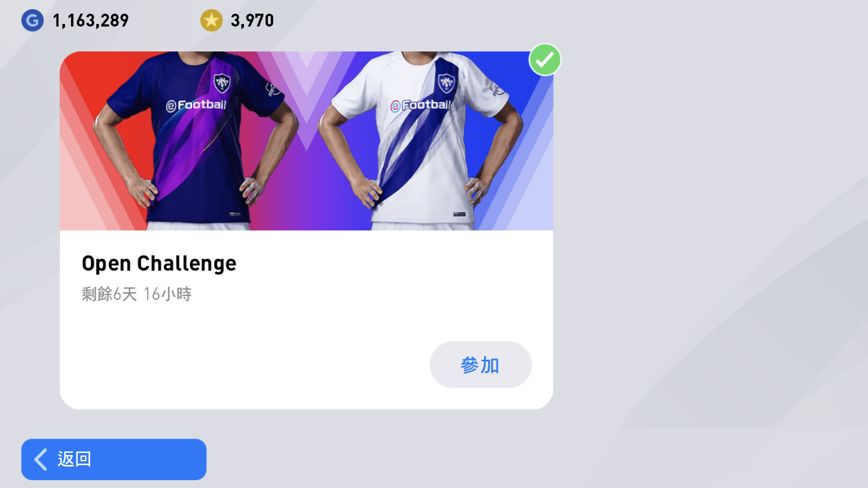
Task: Tap the eFootball logo on the white jersey
Action: tap(420, 105)
